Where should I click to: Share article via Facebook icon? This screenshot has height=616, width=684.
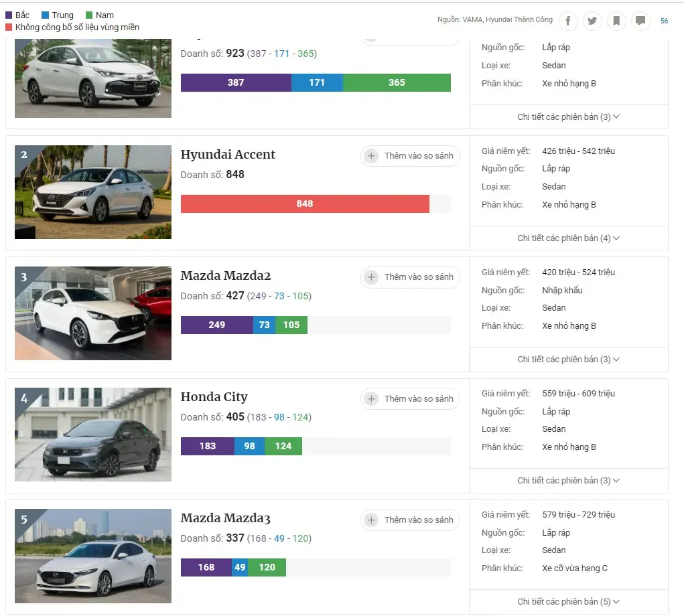click(x=568, y=21)
